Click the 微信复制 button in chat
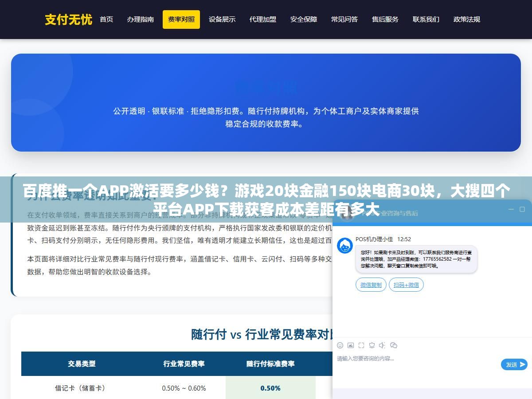532x399 pixels. click(371, 285)
